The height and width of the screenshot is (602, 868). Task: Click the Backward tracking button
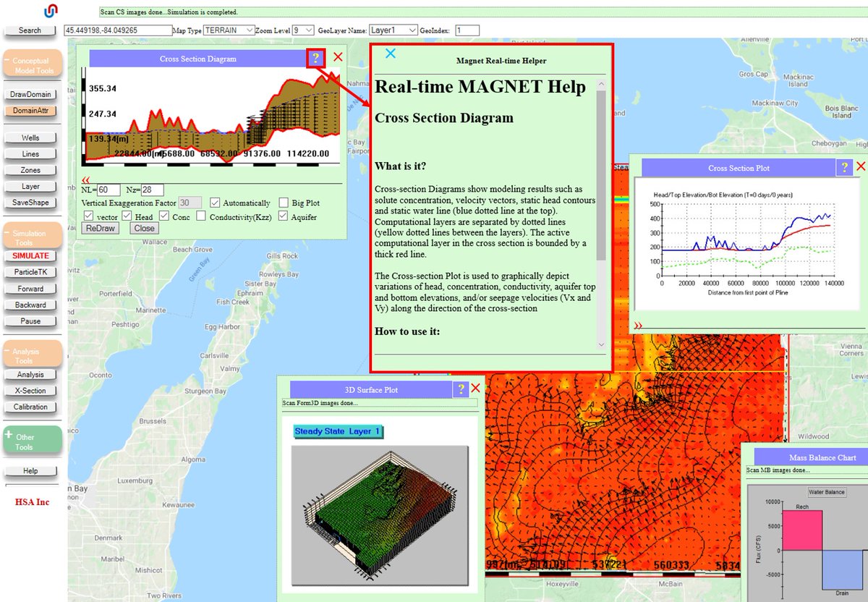30,305
